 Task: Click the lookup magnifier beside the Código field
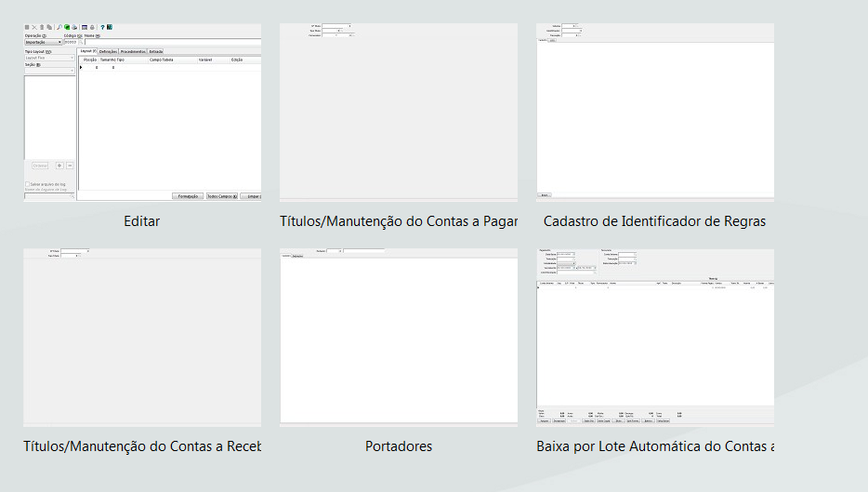tap(81, 42)
